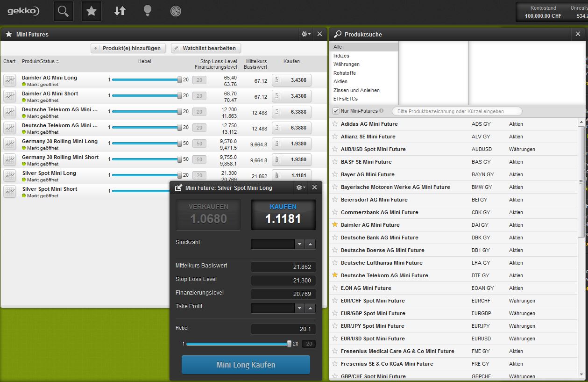Open chart for Germany 30 Rolling Mini Short
The height and width of the screenshot is (382, 588).
coord(9,159)
